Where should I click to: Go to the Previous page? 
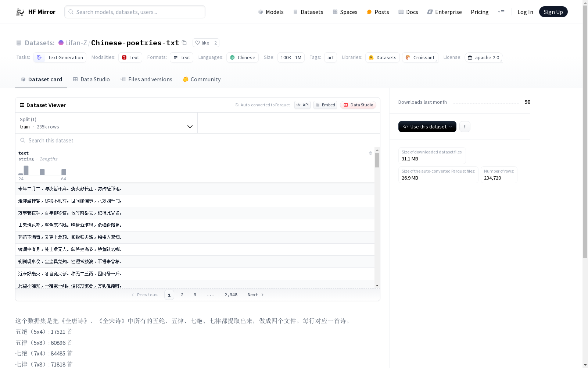(144, 295)
